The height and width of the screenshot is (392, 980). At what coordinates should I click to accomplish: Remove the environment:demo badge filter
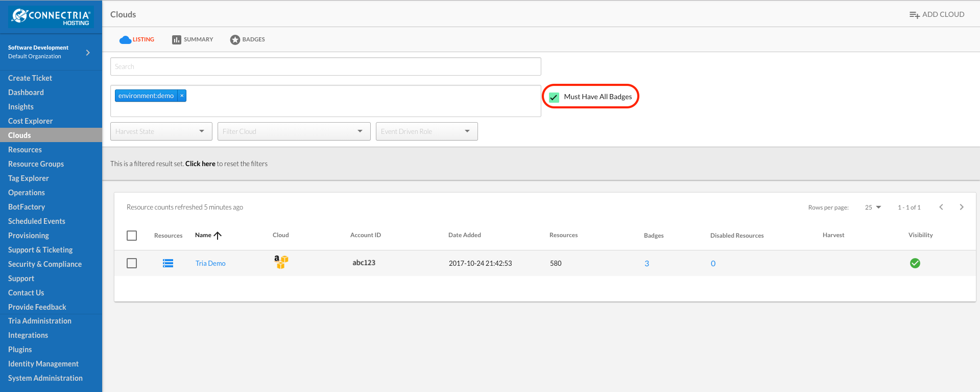[x=182, y=96]
